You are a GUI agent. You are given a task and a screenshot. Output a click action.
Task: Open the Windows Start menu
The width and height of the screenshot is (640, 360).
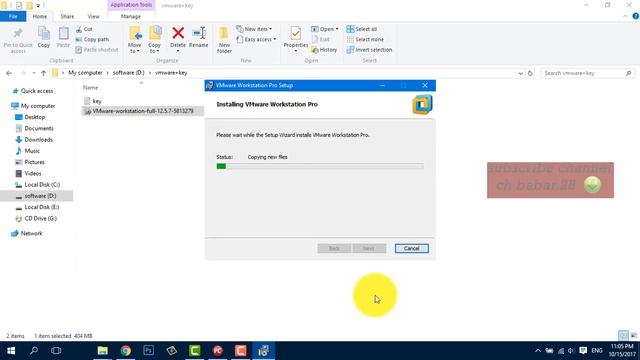[x=11, y=351]
